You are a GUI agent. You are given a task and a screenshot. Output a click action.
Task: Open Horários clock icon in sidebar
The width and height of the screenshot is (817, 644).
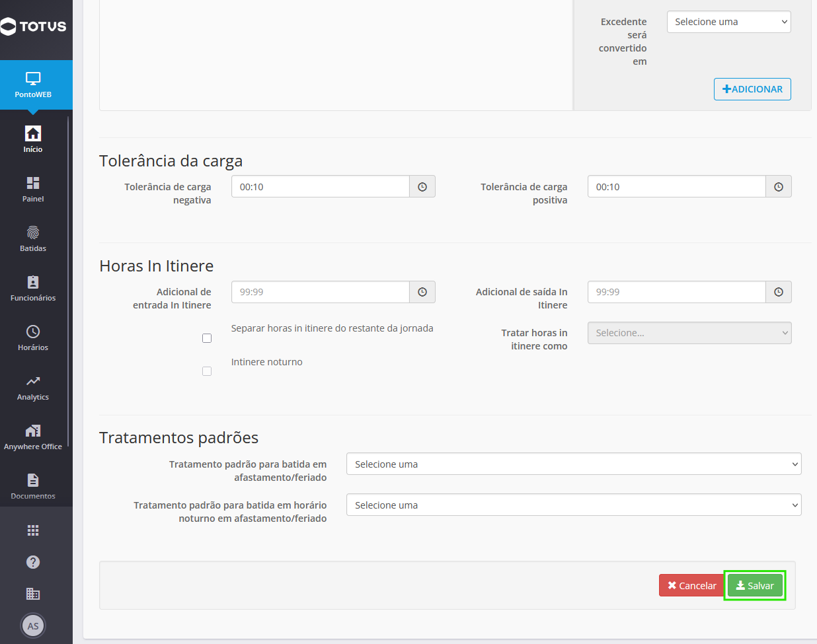[x=33, y=332]
